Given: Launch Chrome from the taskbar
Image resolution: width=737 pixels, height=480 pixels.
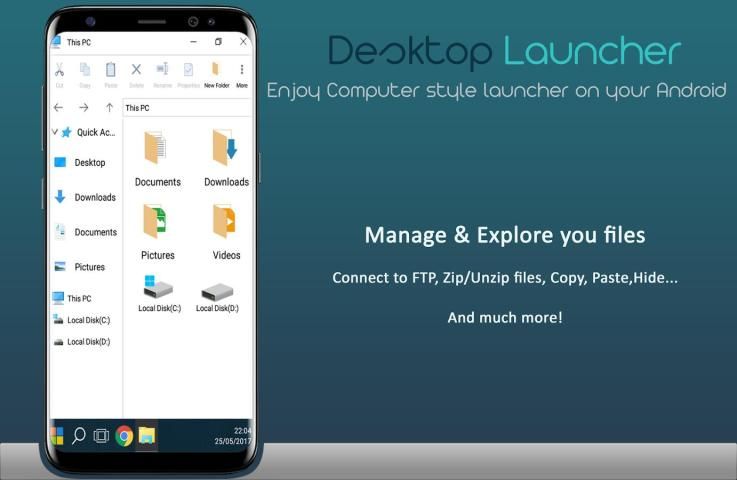Looking at the screenshot, I should click(x=124, y=436).
